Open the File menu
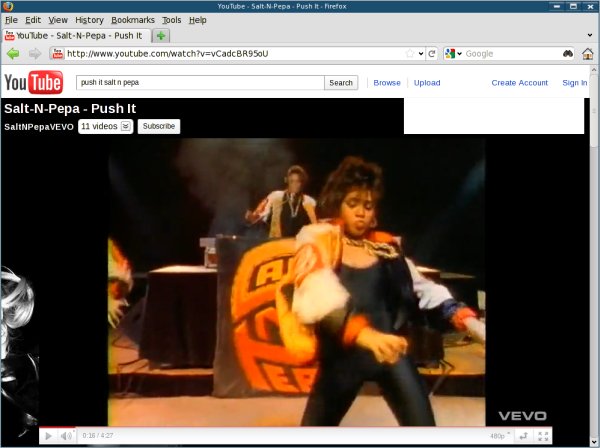600x448 pixels. point(11,20)
